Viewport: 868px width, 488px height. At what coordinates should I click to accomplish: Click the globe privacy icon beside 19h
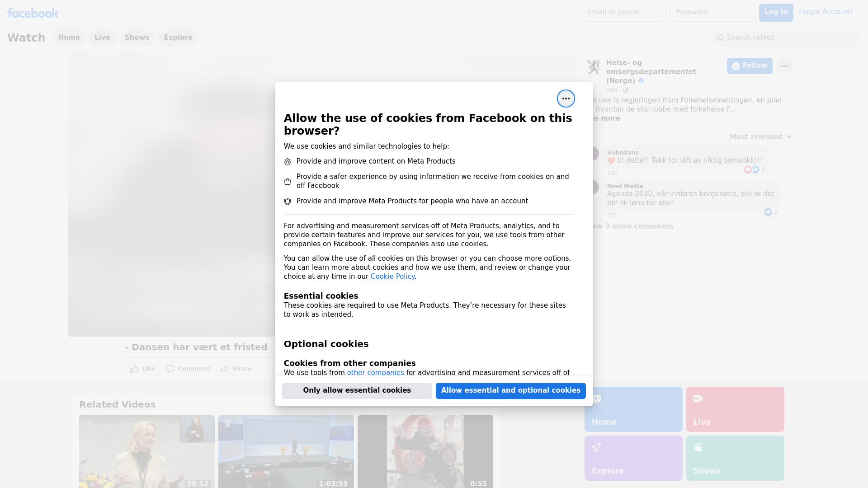tap(626, 90)
